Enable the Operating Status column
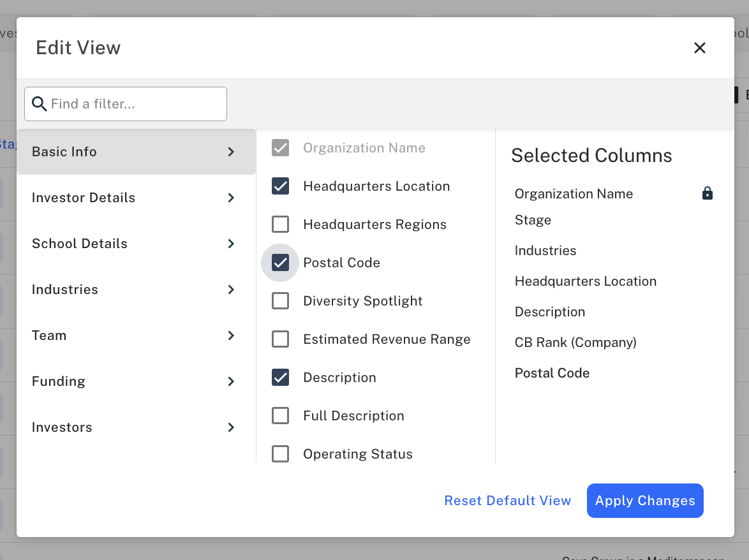 pos(280,453)
